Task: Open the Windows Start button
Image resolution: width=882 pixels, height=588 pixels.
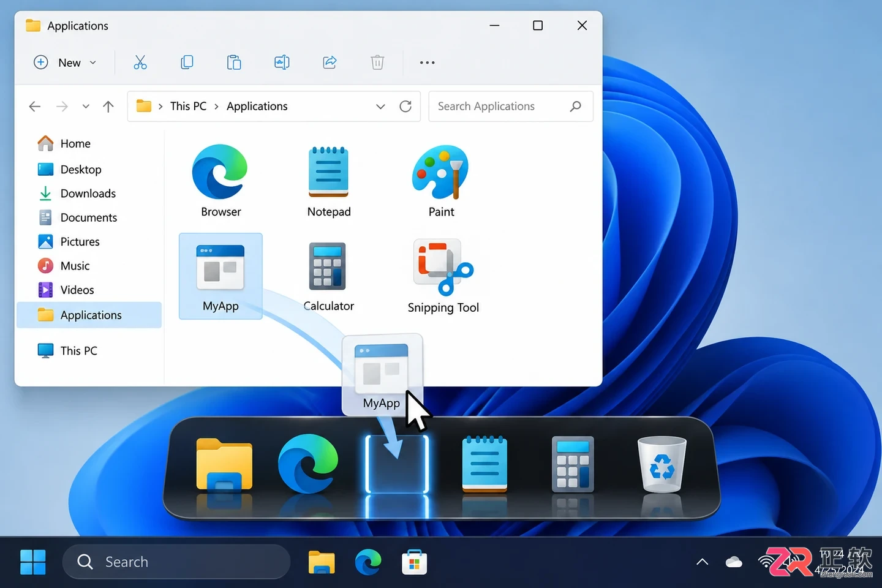Action: [33, 562]
